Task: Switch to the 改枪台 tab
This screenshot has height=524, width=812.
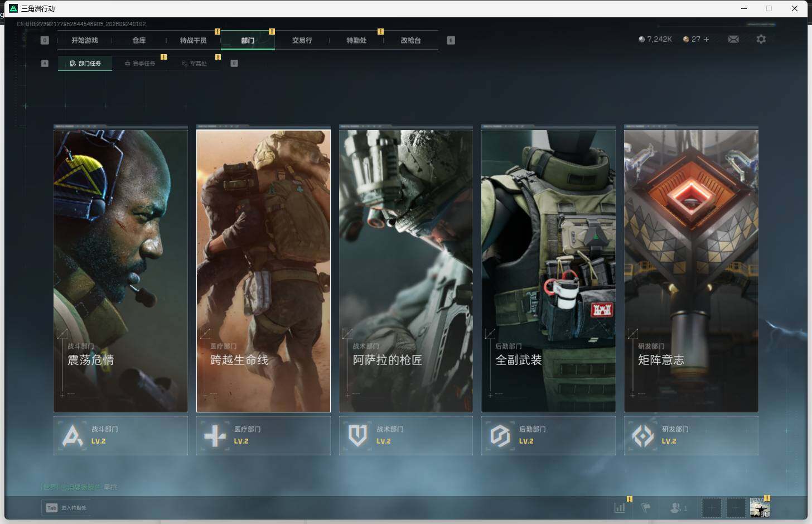Action: click(410, 40)
